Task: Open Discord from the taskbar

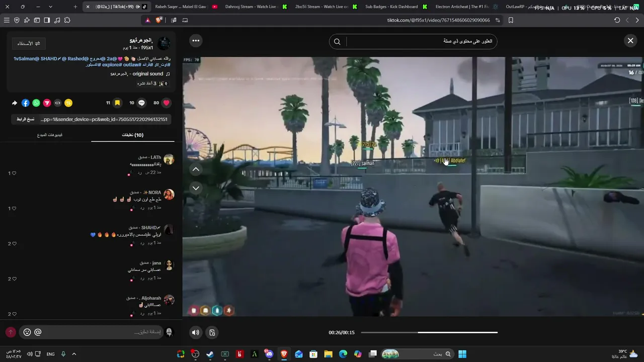Action: point(269,354)
